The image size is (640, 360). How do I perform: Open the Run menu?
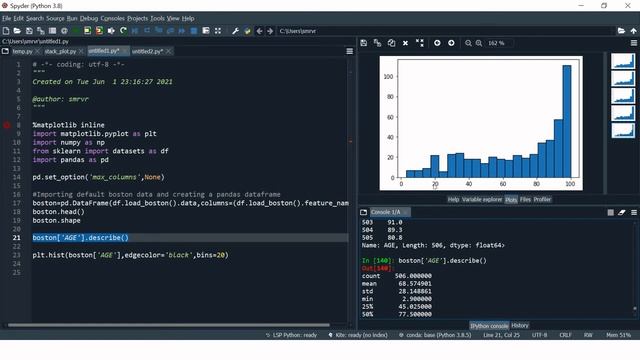pos(72,18)
